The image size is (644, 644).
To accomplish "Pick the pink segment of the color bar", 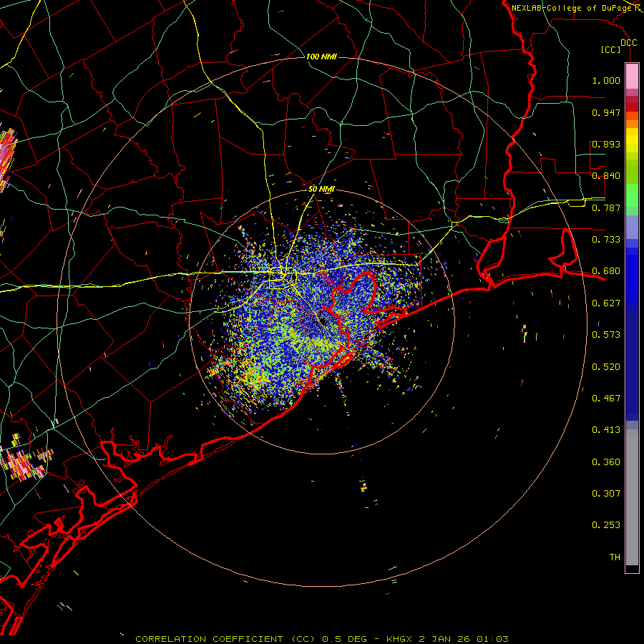I will tap(632, 76).
